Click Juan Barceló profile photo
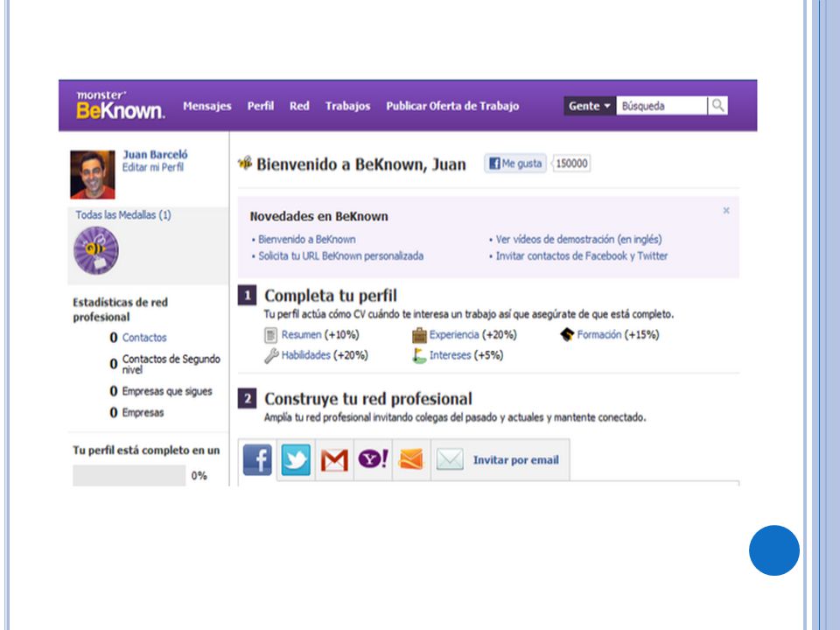This screenshot has width=840, height=630. click(93, 174)
